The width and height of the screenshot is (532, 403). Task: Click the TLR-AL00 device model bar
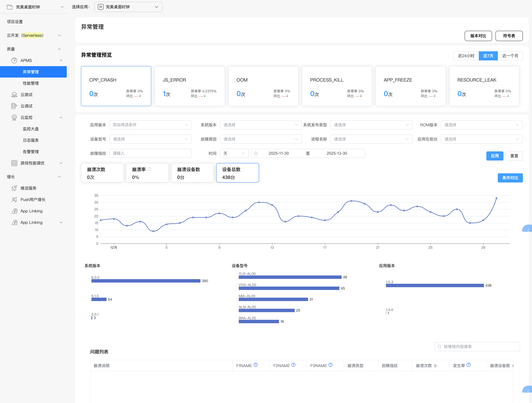coord(290,277)
